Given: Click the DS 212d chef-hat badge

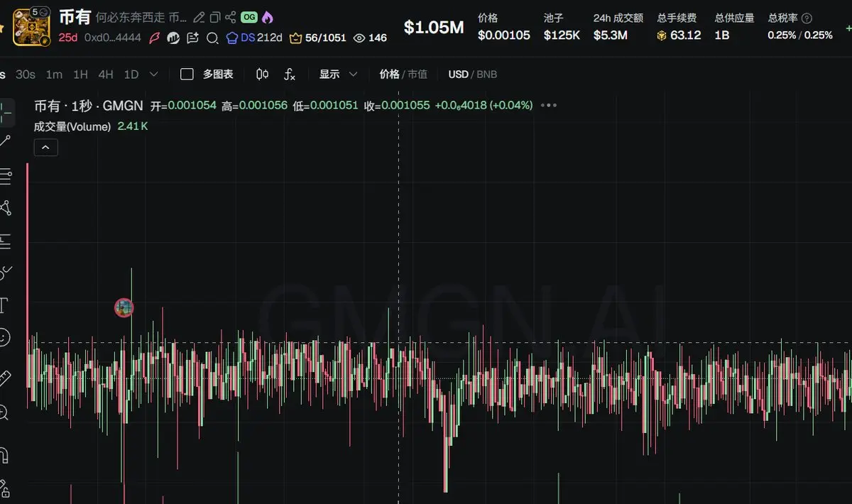Looking at the screenshot, I should point(253,38).
